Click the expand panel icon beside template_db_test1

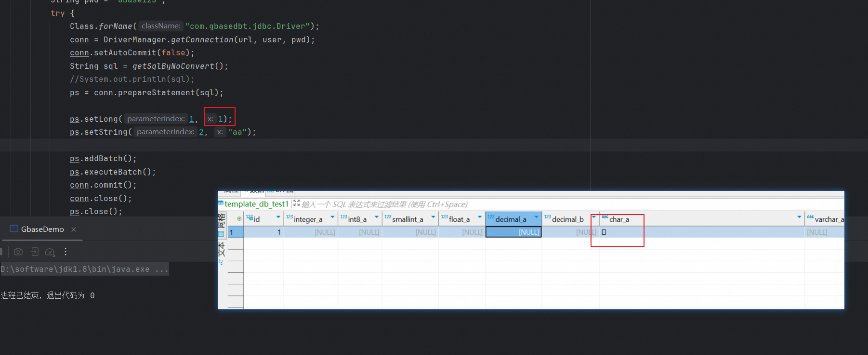click(x=296, y=203)
